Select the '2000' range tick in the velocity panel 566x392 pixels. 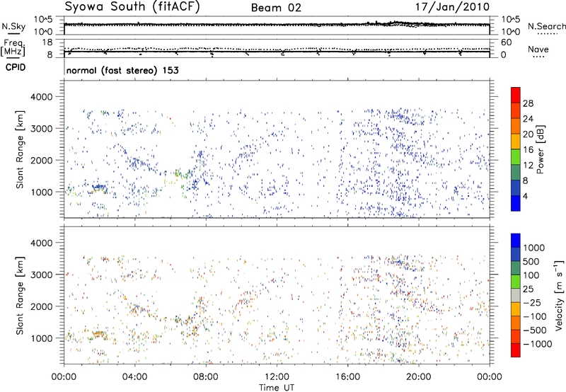[41, 306]
